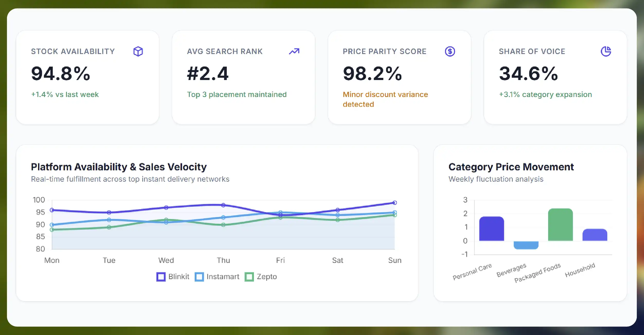This screenshot has width=644, height=335.
Task: Click the 'Fri' x-axis label
Action: coord(280,260)
